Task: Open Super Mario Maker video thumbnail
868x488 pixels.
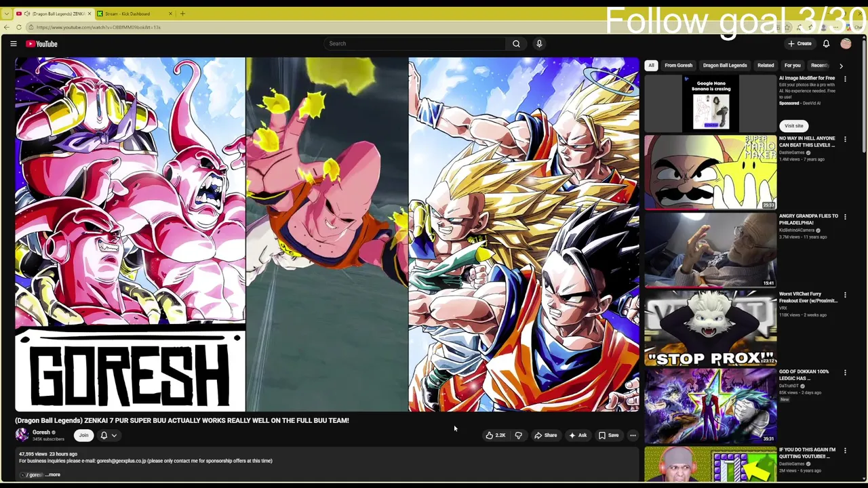Action: [x=710, y=172]
